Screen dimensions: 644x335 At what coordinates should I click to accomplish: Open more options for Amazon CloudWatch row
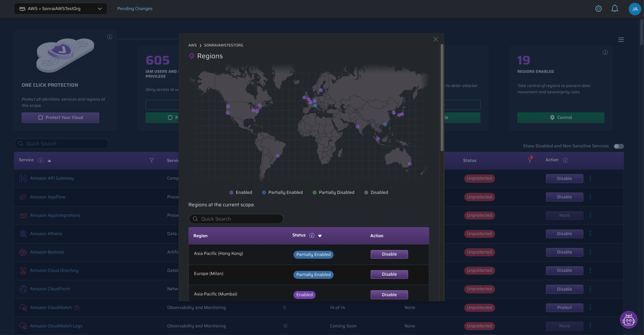pyautogui.click(x=590, y=307)
